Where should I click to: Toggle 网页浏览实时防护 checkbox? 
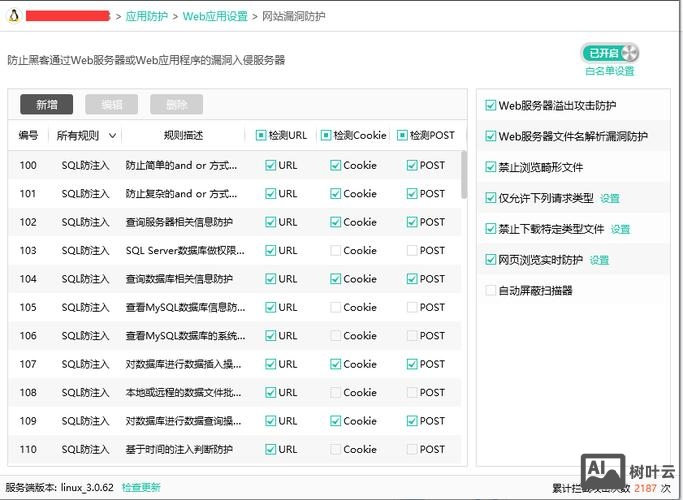pyautogui.click(x=490, y=260)
